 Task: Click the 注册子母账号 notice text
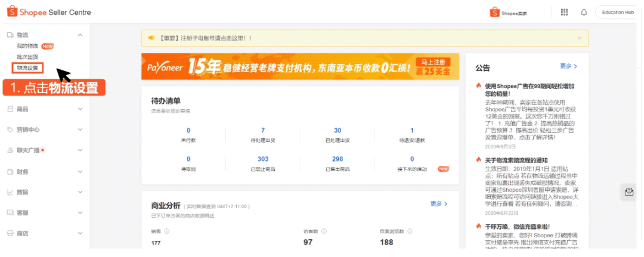pyautogui.click(x=205, y=38)
